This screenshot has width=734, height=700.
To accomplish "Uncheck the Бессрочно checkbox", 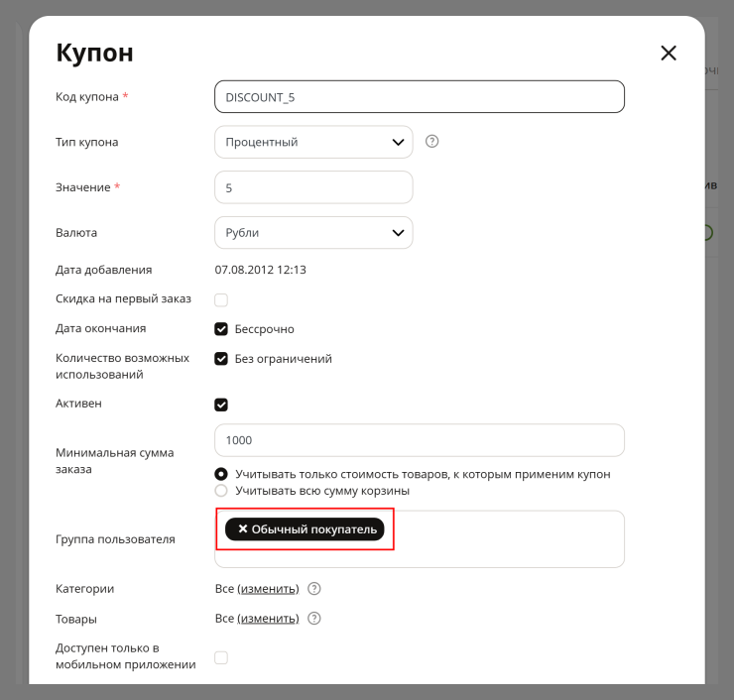I will (x=221, y=329).
